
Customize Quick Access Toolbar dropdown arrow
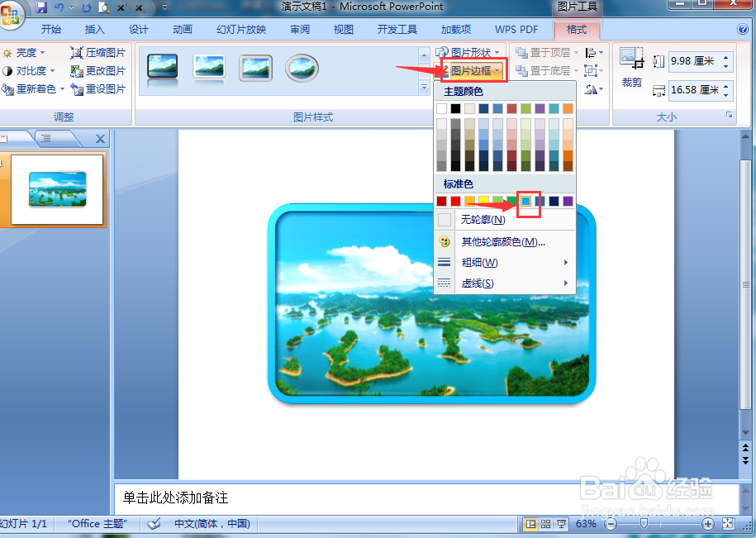(165, 7)
